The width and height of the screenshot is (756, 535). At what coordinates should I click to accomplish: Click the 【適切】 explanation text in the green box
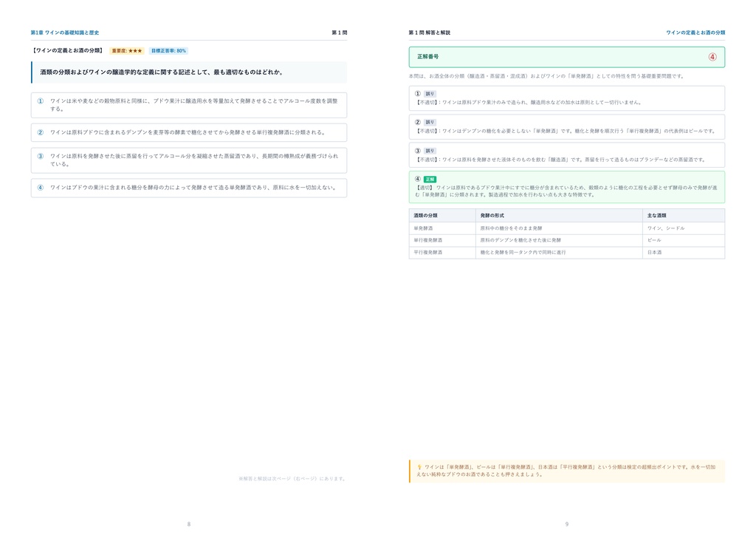pos(566,191)
